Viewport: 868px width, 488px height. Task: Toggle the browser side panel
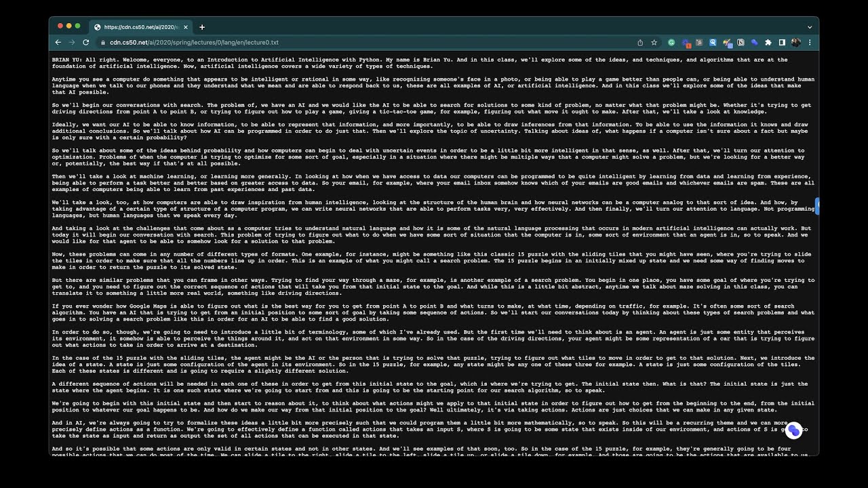coord(782,42)
